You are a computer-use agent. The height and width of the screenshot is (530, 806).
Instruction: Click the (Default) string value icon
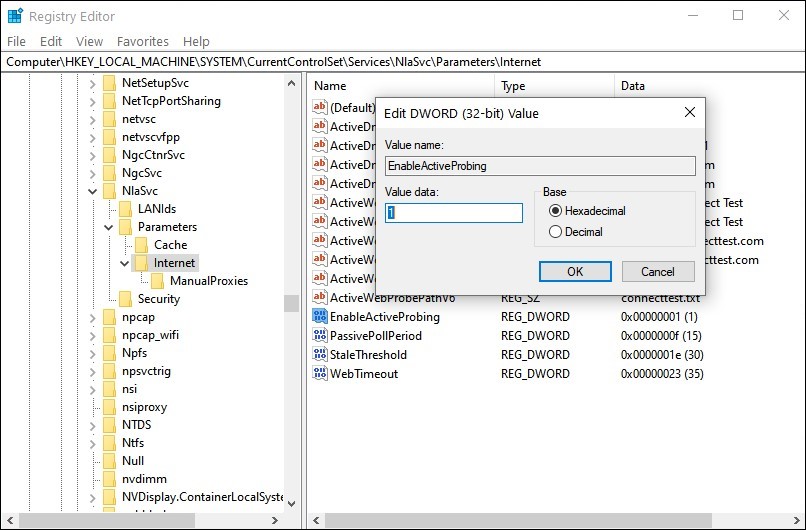pos(320,107)
